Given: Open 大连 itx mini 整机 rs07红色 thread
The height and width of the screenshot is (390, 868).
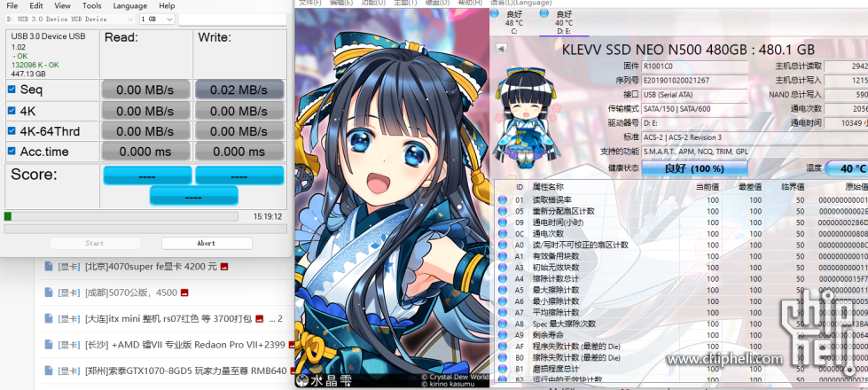Looking at the screenshot, I should (x=168, y=318).
